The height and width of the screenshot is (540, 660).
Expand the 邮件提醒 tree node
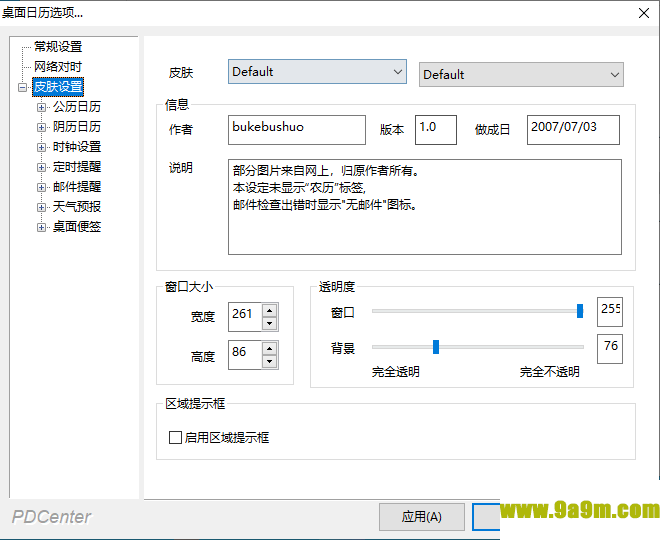[41, 187]
